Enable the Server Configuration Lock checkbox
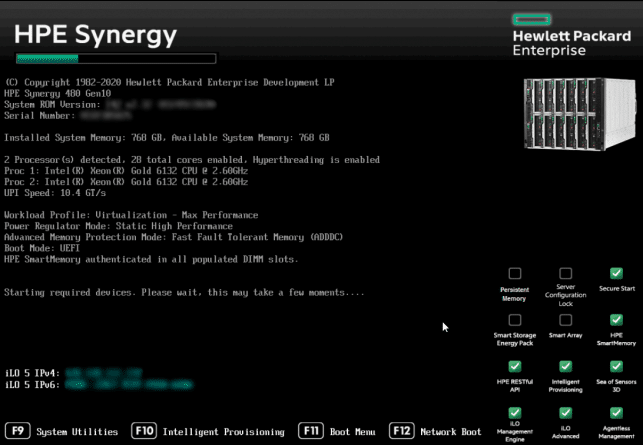643x445 pixels. tap(565, 273)
